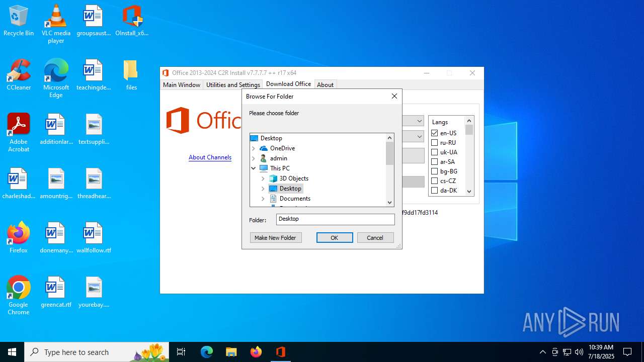Select Documents in the folder tree
This screenshot has width=644, height=362.
(295, 199)
